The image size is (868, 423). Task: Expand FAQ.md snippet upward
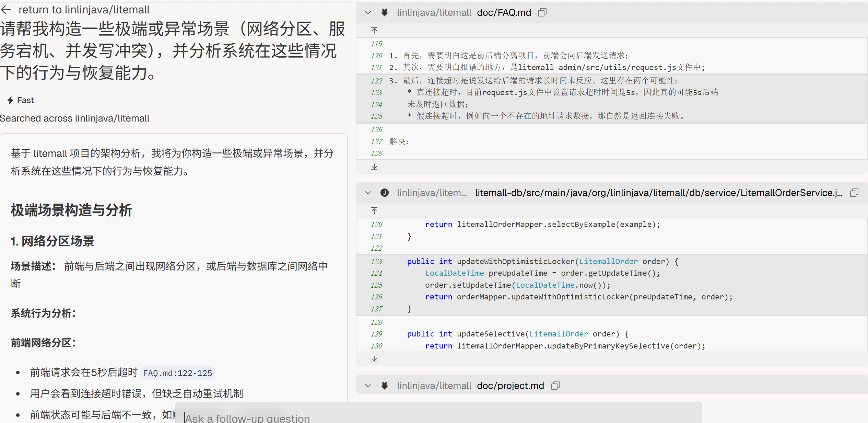click(374, 31)
